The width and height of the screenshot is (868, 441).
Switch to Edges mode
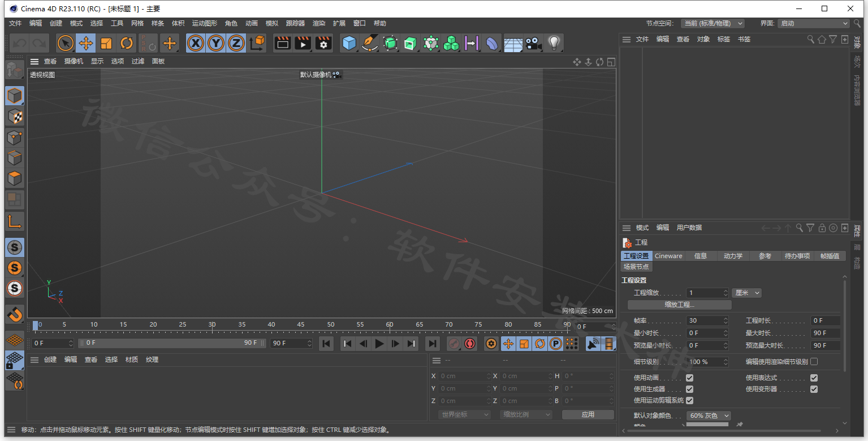[15, 158]
